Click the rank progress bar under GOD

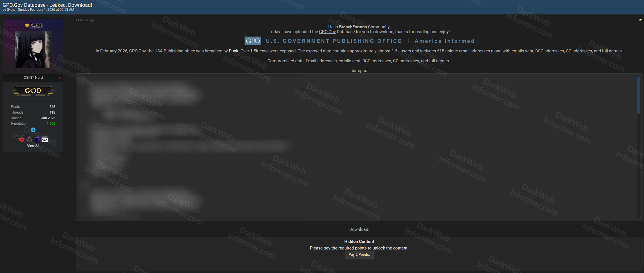[33, 101]
